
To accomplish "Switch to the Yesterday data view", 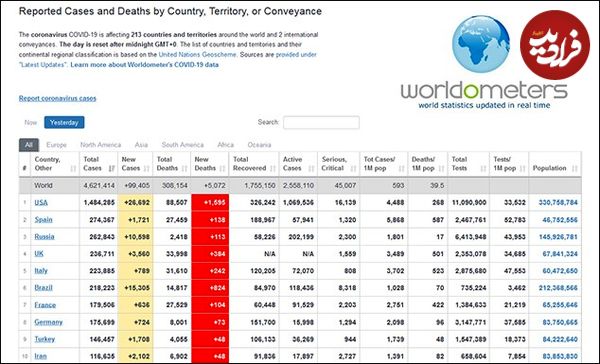I will click(x=64, y=122).
